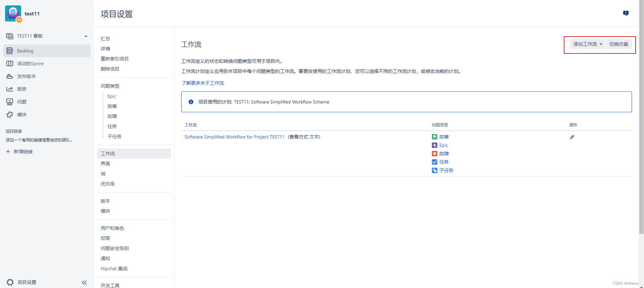Select 通知 in settings navigation
The width and height of the screenshot is (644, 288).
click(x=105, y=258)
